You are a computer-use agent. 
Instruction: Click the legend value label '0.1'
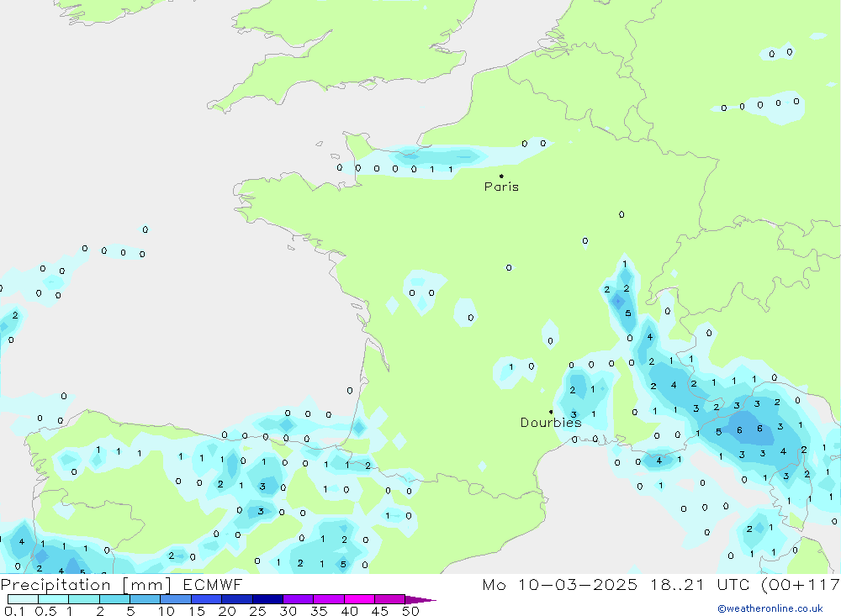coord(14,611)
